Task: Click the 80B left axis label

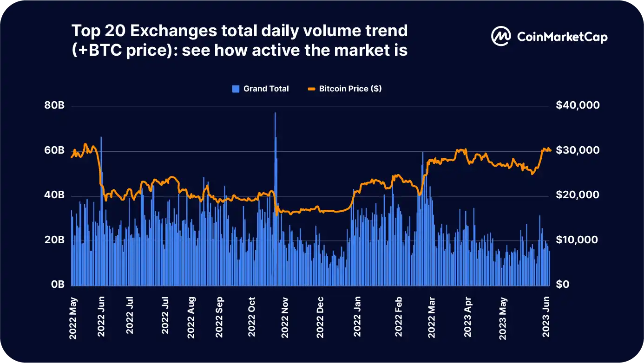Action: (54, 106)
